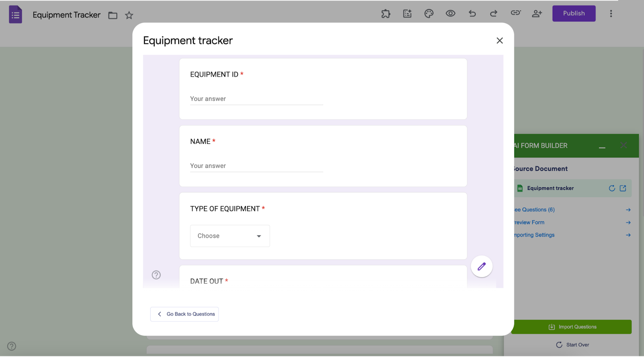Open See Questions (6) link
Viewport: 644px width, 357px height.
534,210
